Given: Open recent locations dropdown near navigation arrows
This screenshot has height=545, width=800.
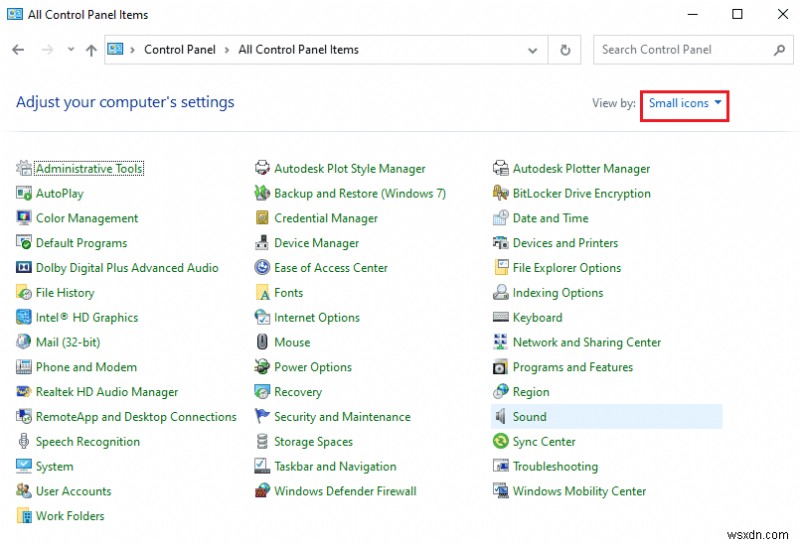Looking at the screenshot, I should click(70, 50).
